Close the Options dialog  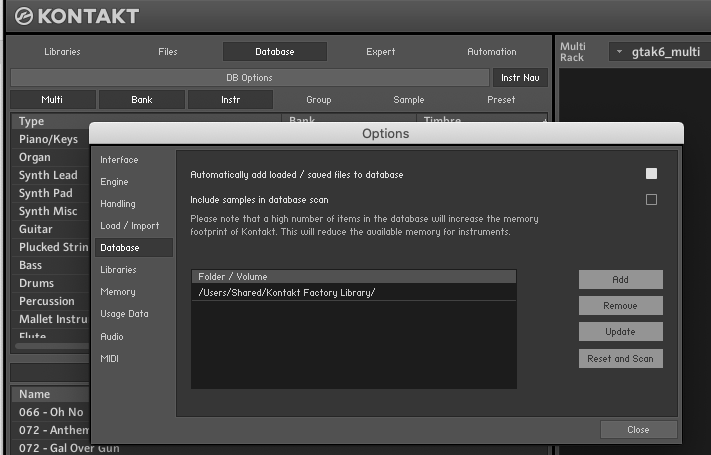pos(638,429)
